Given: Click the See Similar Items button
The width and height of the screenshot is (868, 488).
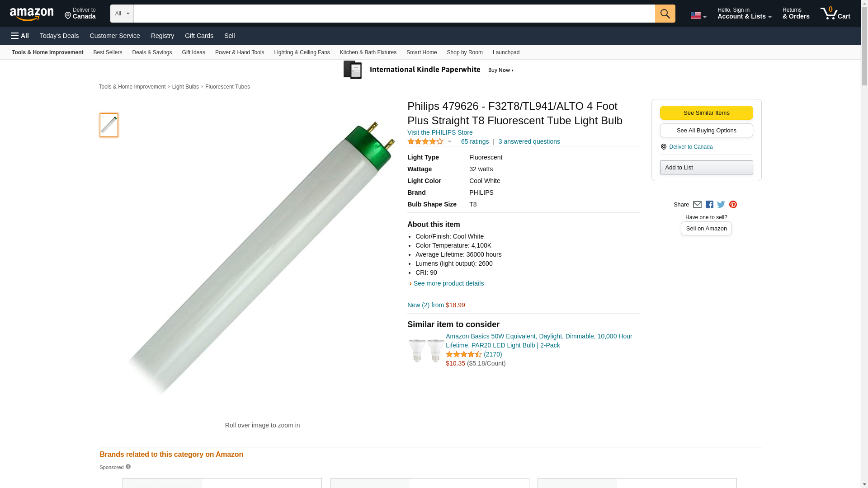Looking at the screenshot, I should [x=706, y=113].
